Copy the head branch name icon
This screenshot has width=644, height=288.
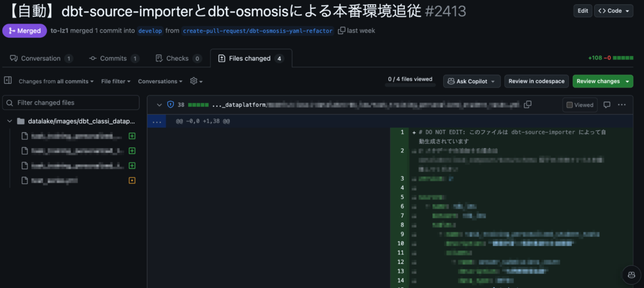click(341, 31)
